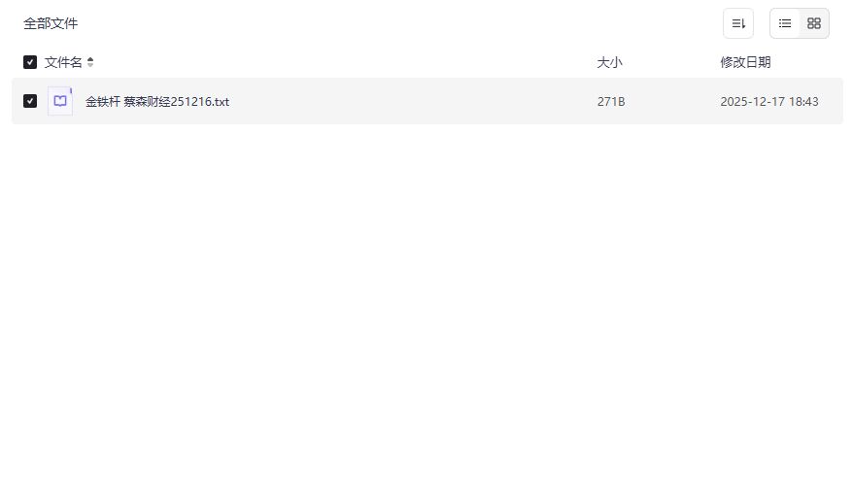
Task: Click the 2025-12-17 18:43 modified date
Action: coord(768,101)
